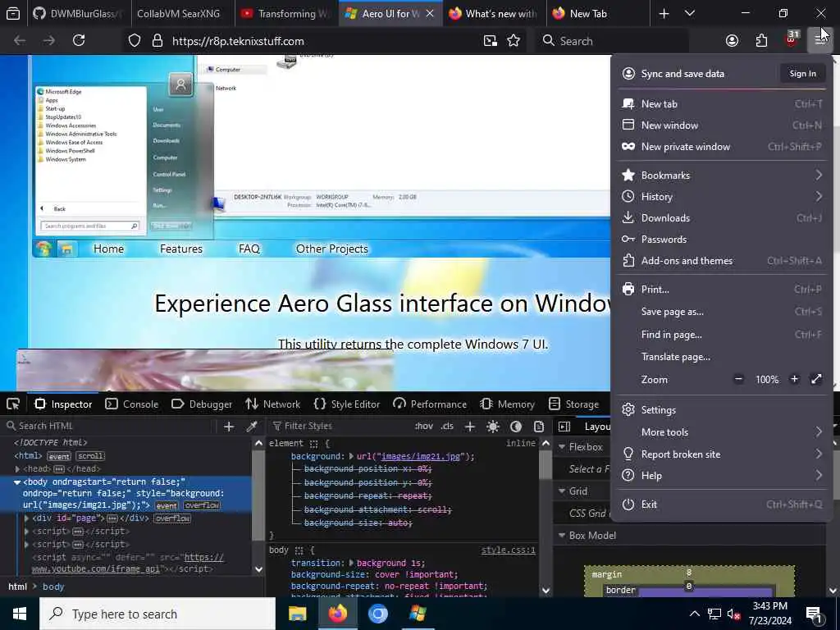840x630 pixels.
Task: Expand the background property value arrow
Action: pyautogui.click(x=351, y=456)
